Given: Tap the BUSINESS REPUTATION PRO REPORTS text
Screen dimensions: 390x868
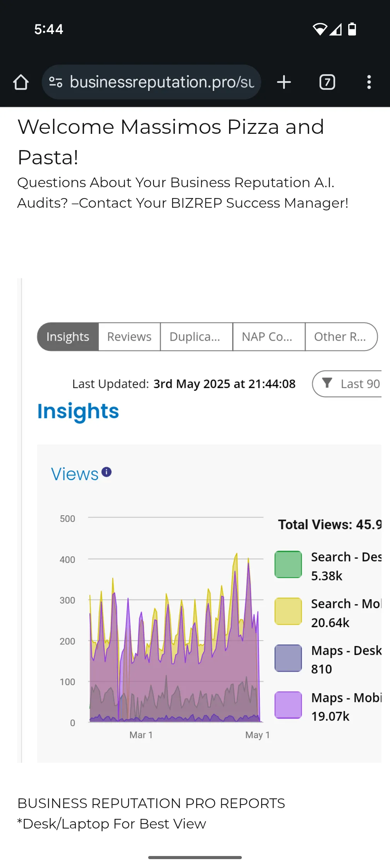Looking at the screenshot, I should tap(151, 803).
